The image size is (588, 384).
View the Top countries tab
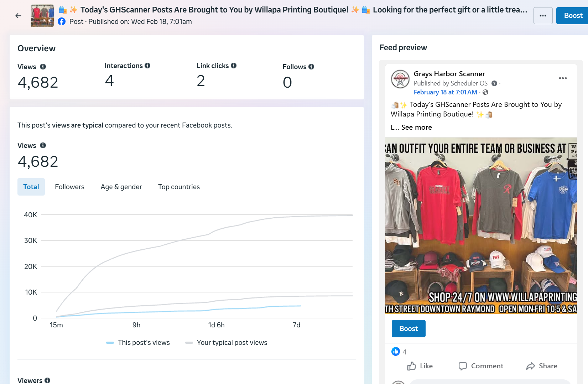(179, 187)
